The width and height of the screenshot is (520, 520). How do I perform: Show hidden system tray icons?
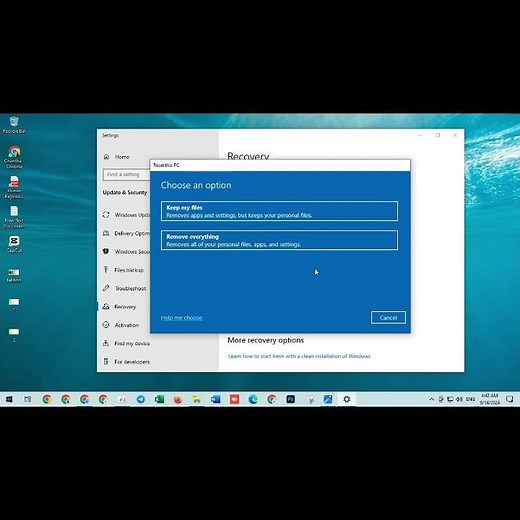tap(432, 399)
